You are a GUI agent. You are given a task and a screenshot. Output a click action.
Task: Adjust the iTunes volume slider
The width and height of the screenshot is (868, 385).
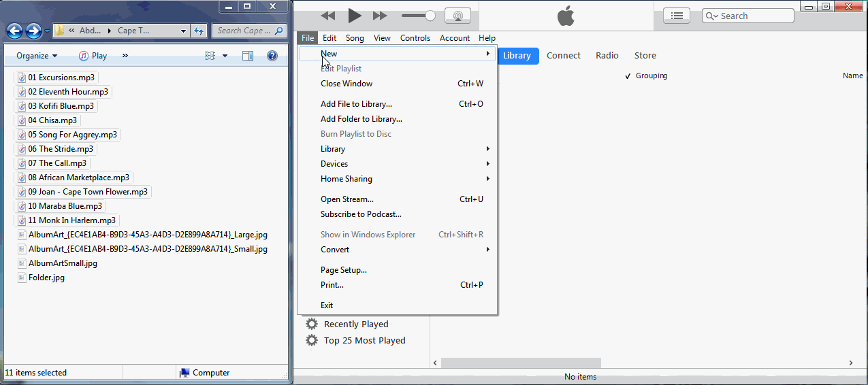(x=430, y=16)
